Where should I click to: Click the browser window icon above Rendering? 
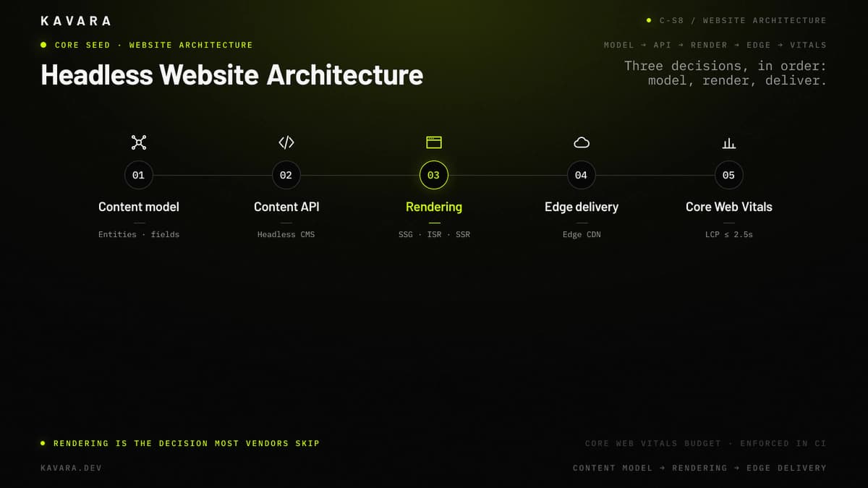coord(434,142)
